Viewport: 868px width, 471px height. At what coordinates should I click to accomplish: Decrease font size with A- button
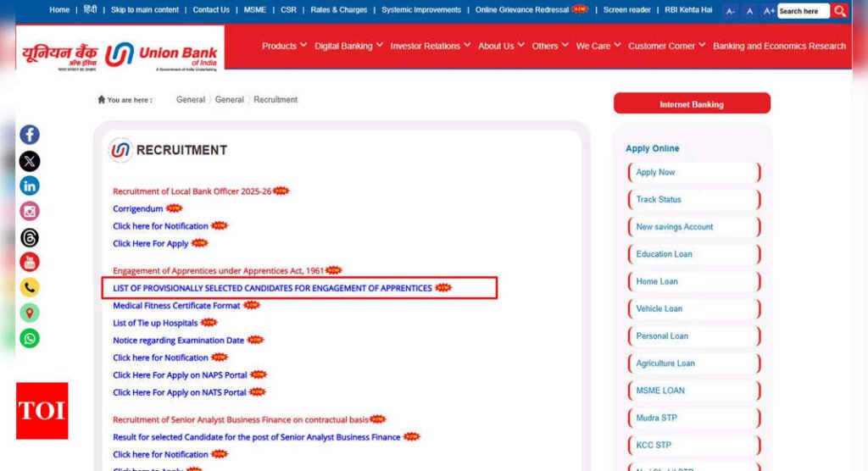(731, 11)
